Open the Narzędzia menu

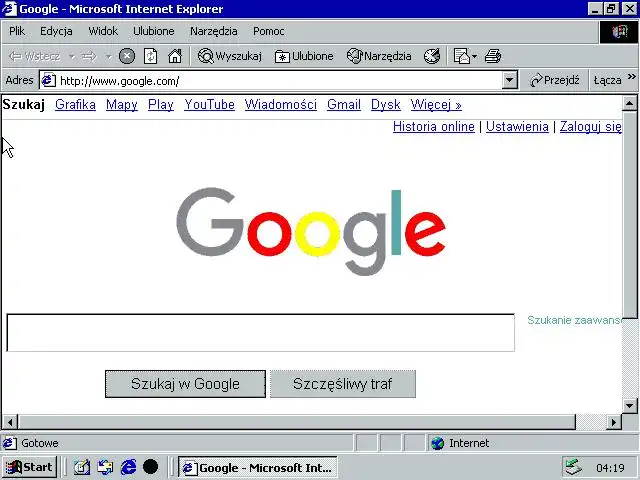tap(213, 31)
